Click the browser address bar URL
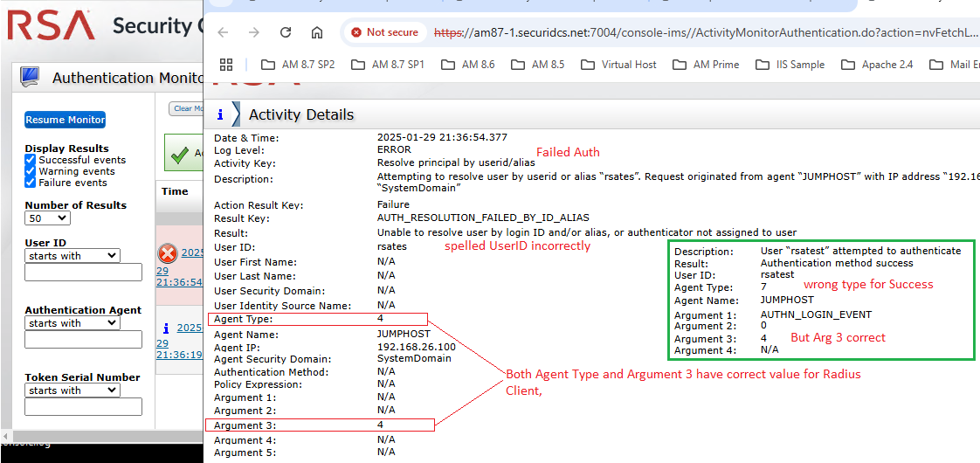 click(x=705, y=32)
